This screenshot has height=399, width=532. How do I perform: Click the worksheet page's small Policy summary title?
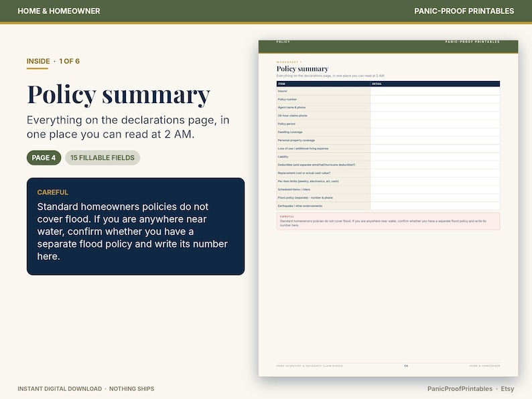point(302,69)
